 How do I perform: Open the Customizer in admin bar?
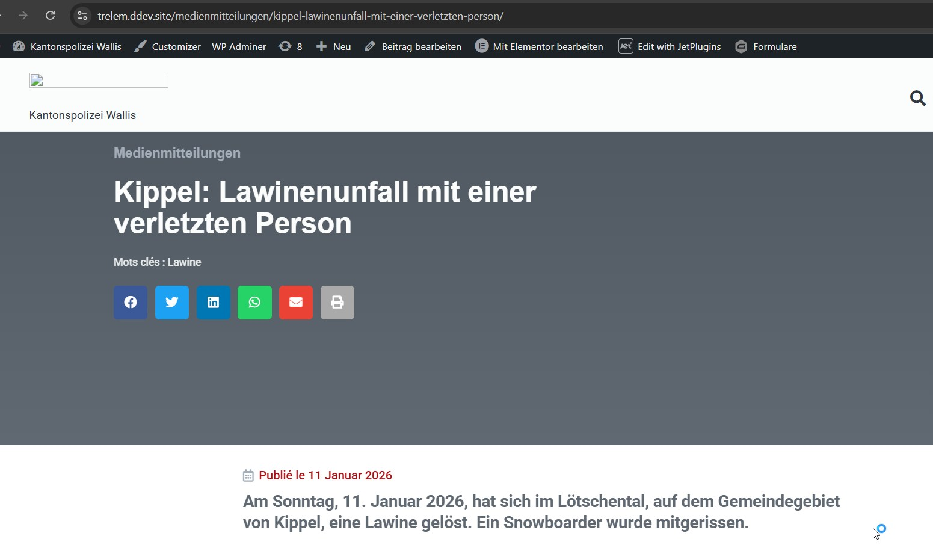pyautogui.click(x=168, y=46)
